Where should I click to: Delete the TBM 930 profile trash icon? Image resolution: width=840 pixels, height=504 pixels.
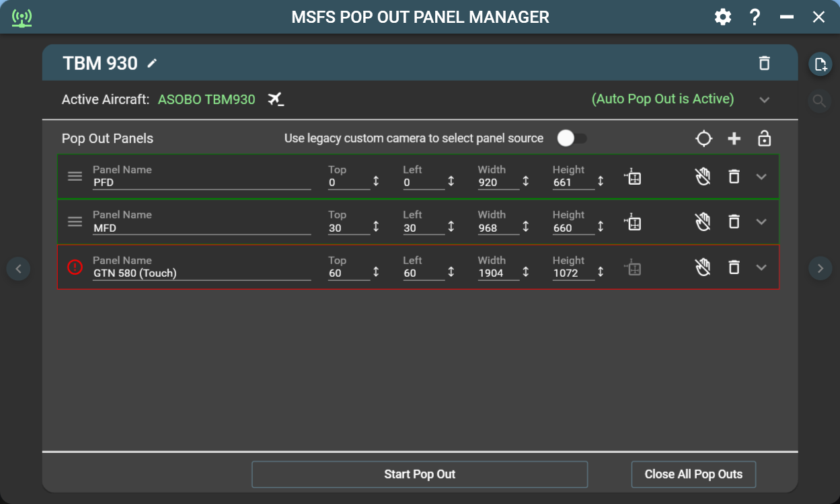(x=764, y=63)
